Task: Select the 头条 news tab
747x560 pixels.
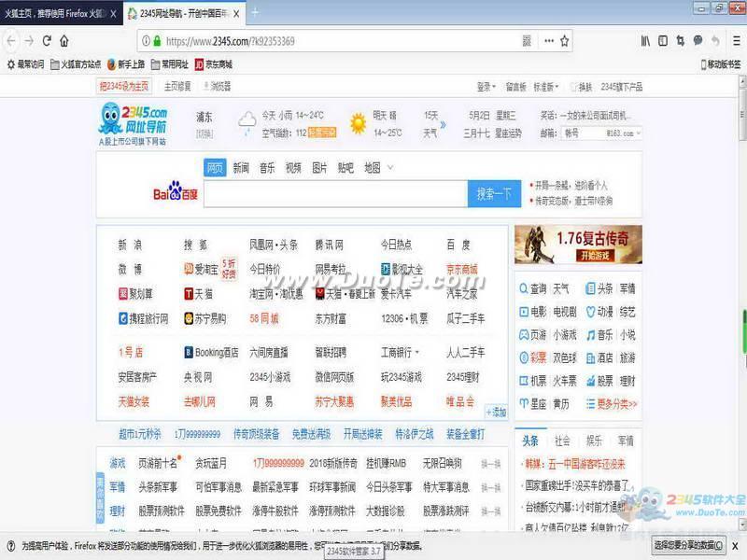Action: (530, 441)
